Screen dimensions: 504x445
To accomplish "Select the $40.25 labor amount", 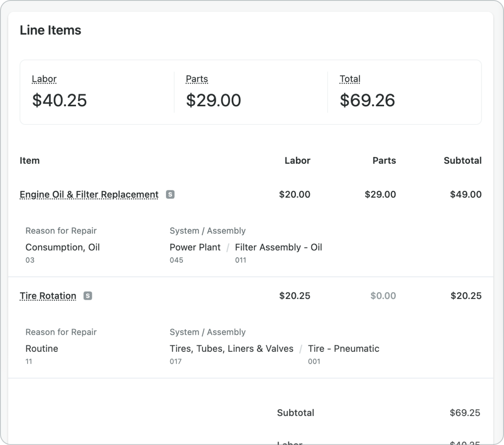I will click(59, 100).
